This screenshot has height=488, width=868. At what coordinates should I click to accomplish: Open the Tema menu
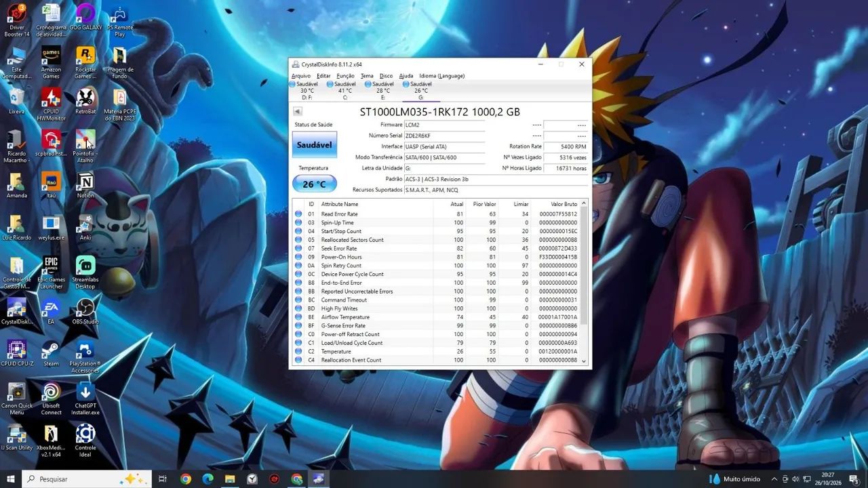point(367,76)
